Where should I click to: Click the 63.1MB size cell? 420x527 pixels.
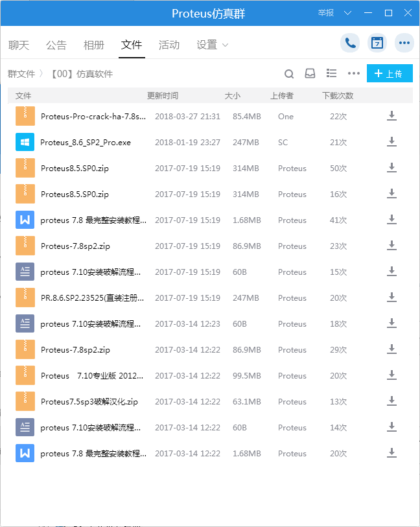pos(247,402)
